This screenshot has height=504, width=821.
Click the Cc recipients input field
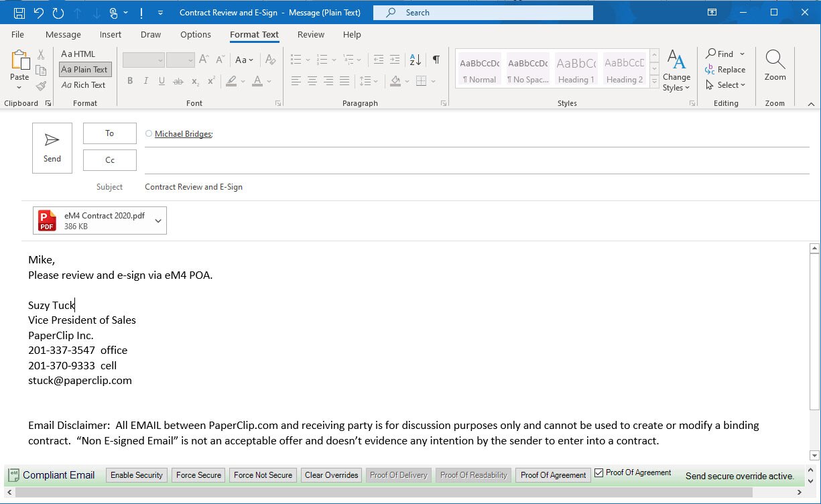(x=476, y=160)
